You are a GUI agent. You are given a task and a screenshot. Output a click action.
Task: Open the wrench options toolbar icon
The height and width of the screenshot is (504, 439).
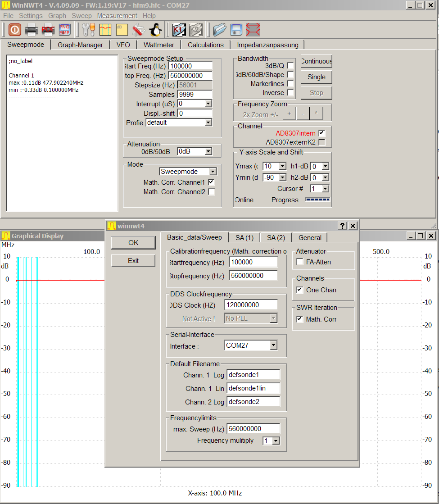click(x=88, y=30)
